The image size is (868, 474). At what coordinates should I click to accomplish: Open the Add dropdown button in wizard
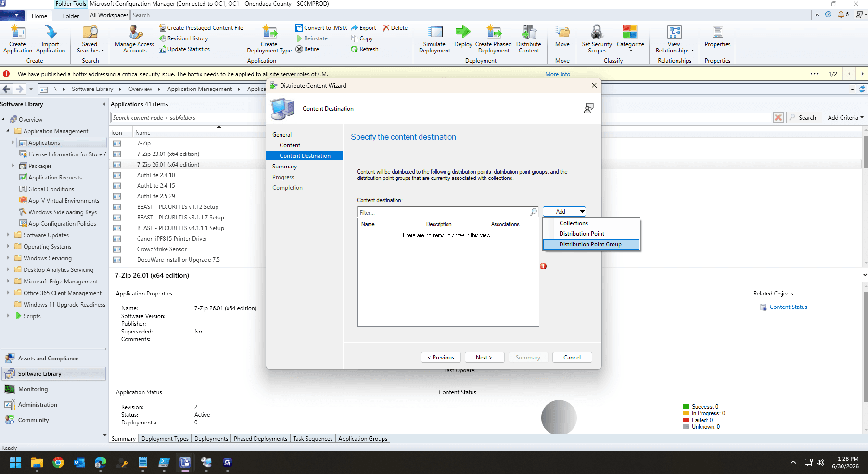(564, 212)
